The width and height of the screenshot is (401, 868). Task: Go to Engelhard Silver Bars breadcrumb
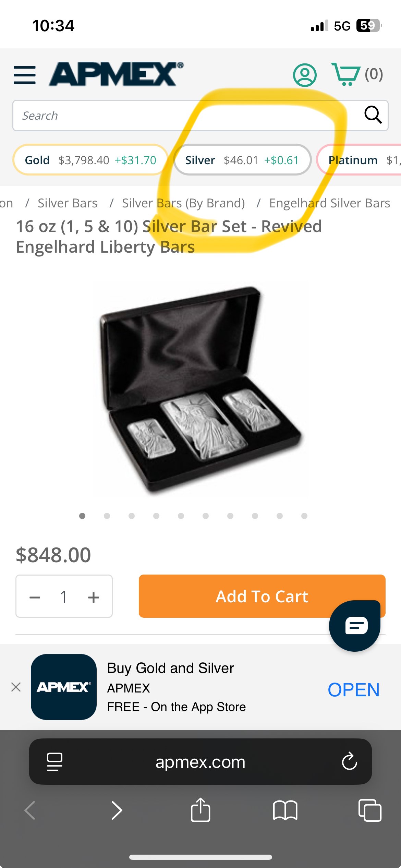pyautogui.click(x=330, y=203)
